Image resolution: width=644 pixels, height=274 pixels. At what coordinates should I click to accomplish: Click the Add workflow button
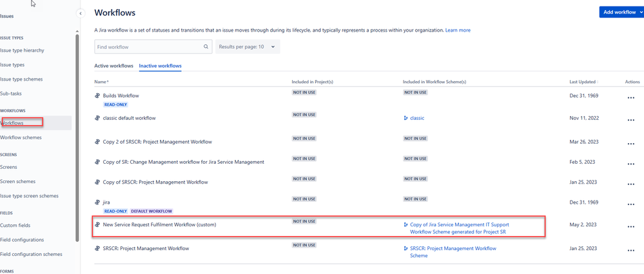620,12
